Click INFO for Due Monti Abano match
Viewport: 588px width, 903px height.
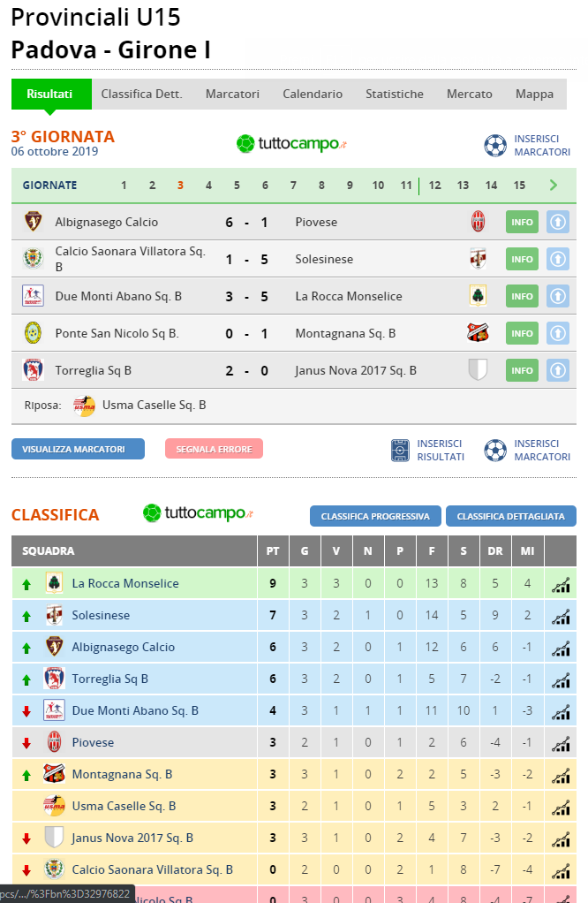point(522,296)
